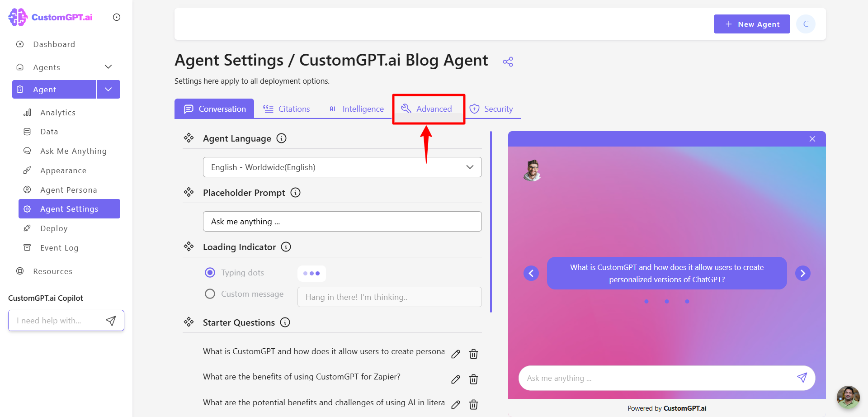Show the info tooltip for Agent Language
Viewport: 868px width, 417px height.
click(282, 138)
